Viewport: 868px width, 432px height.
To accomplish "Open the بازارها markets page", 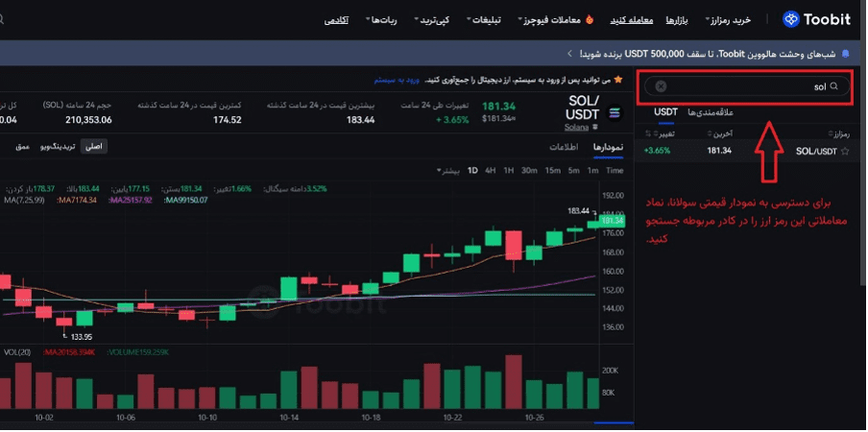I will coord(677,20).
